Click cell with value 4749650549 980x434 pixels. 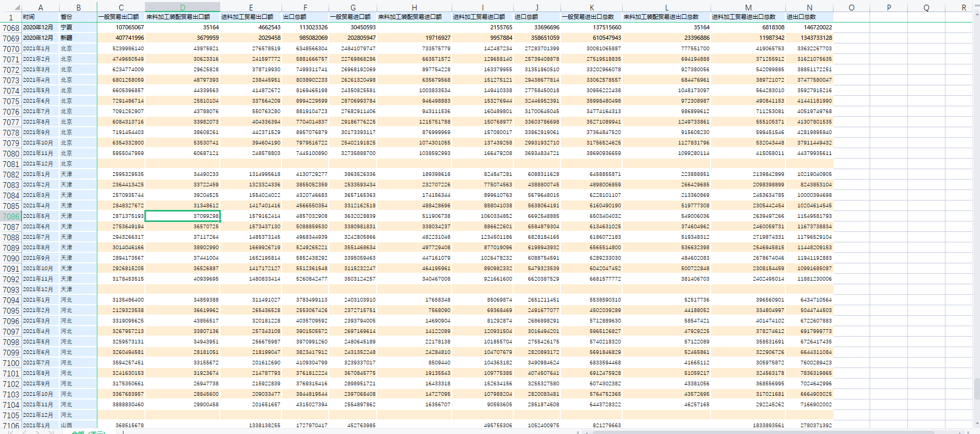[x=121, y=59]
